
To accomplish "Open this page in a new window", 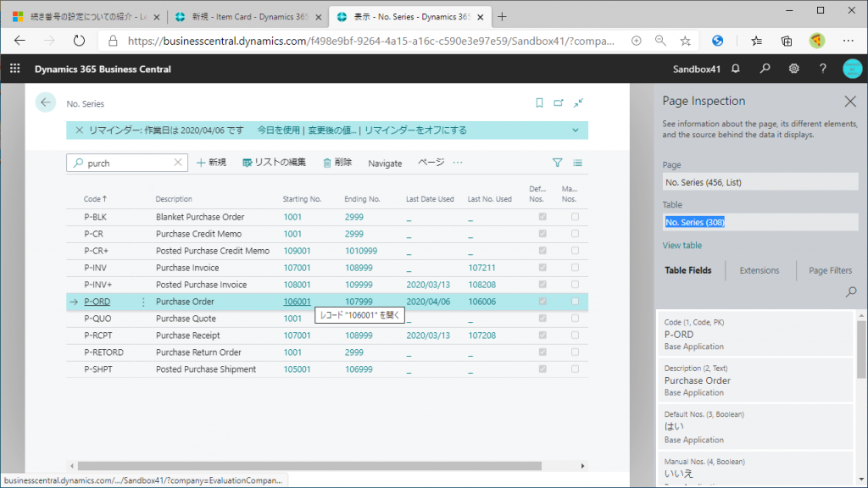I will pyautogui.click(x=559, y=103).
